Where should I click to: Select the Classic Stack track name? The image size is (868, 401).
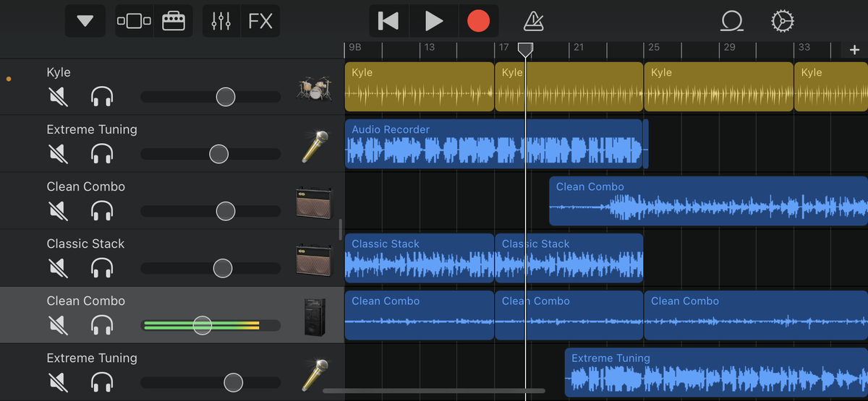85,243
